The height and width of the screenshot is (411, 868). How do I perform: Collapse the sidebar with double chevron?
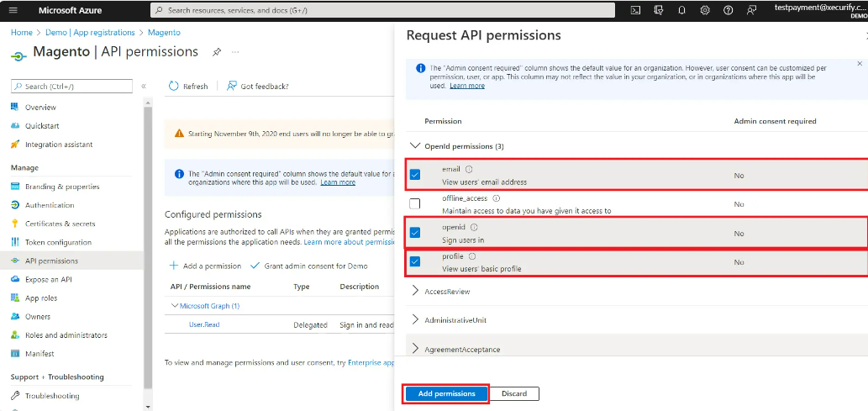tap(144, 87)
